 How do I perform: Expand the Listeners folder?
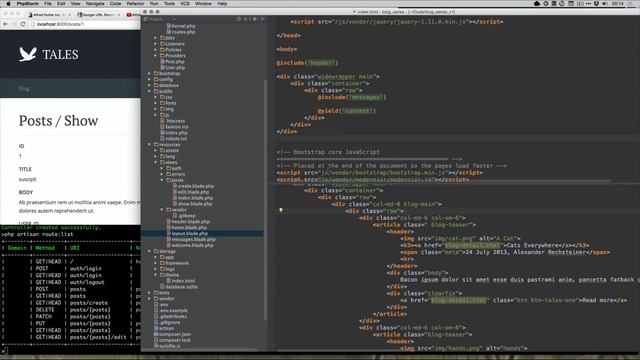pyautogui.click(x=156, y=44)
